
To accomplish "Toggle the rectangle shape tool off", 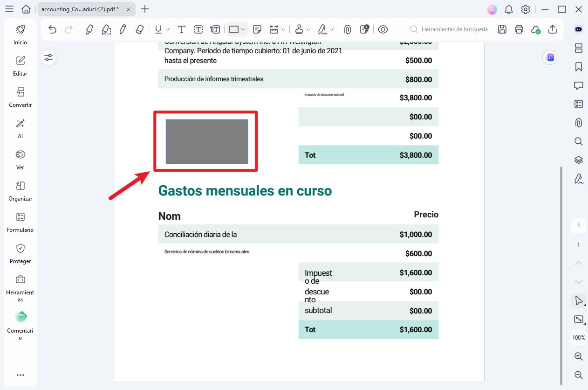I will click(x=233, y=29).
